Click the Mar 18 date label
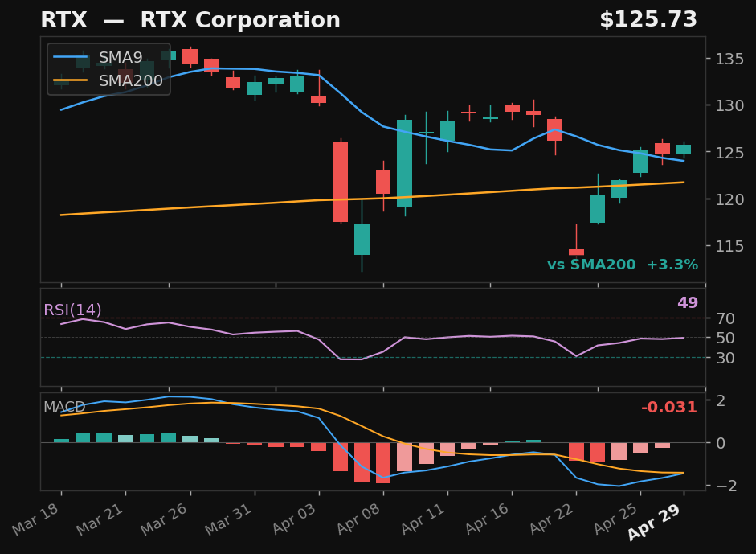This screenshot has height=554, width=756. pos(37,519)
